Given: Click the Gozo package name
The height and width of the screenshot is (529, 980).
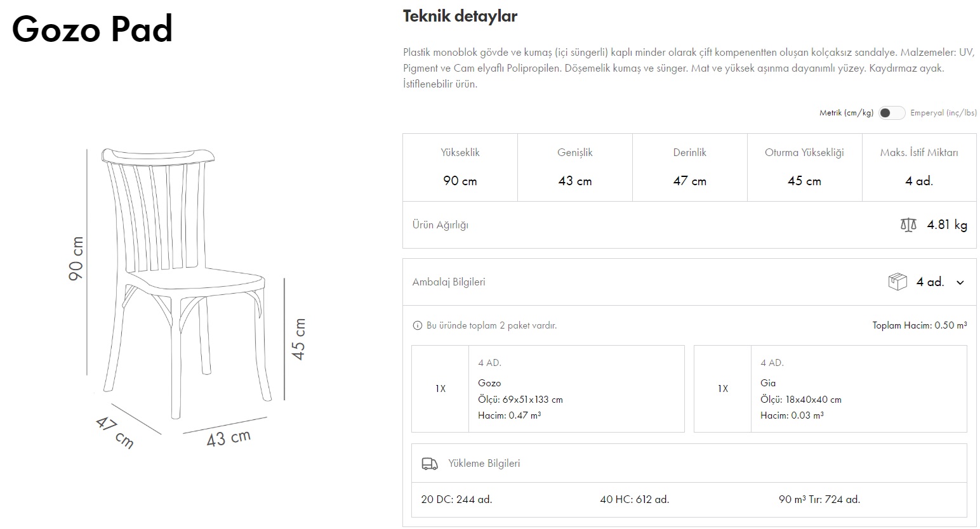Looking at the screenshot, I should point(489,383).
